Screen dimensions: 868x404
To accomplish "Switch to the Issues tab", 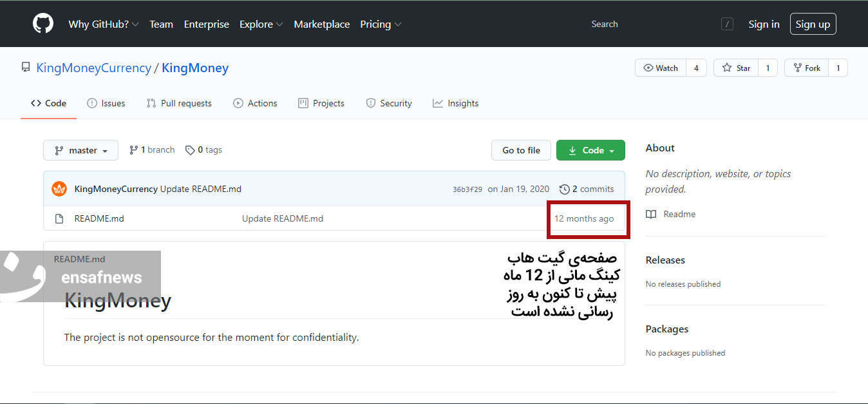I will (106, 103).
